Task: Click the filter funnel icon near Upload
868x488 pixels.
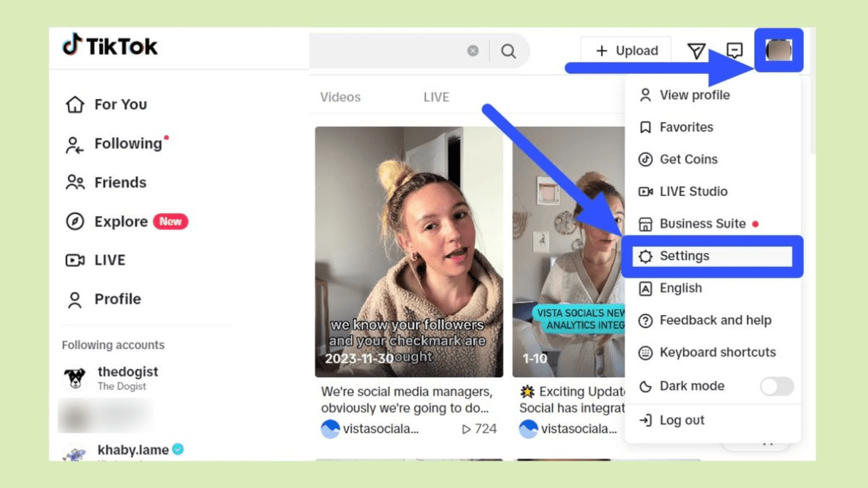Action: pyautogui.click(x=696, y=51)
